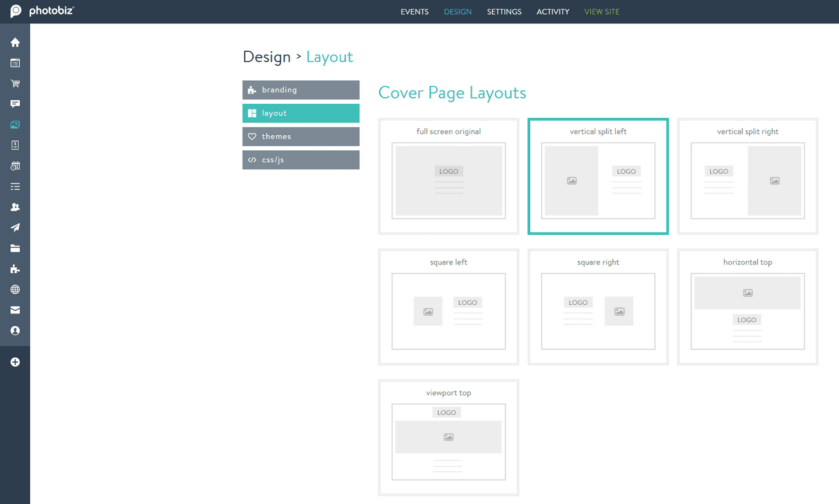Select the shopping cart store icon
Image resolution: width=839 pixels, height=504 pixels.
pyautogui.click(x=15, y=83)
